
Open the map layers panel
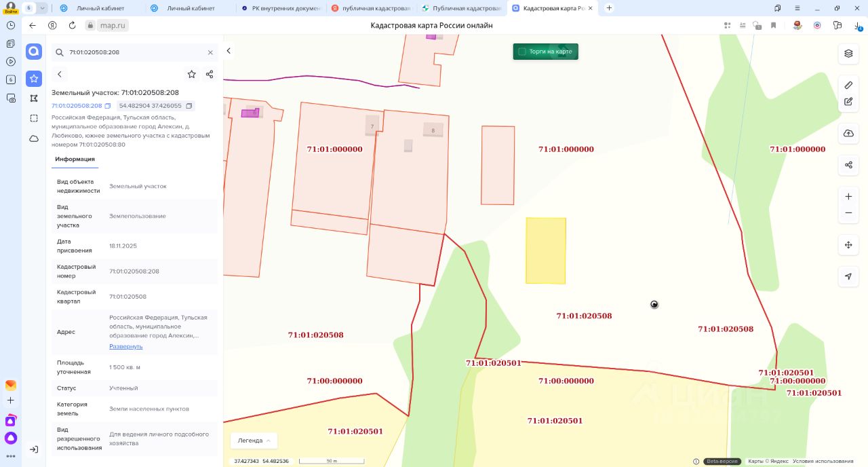point(848,54)
